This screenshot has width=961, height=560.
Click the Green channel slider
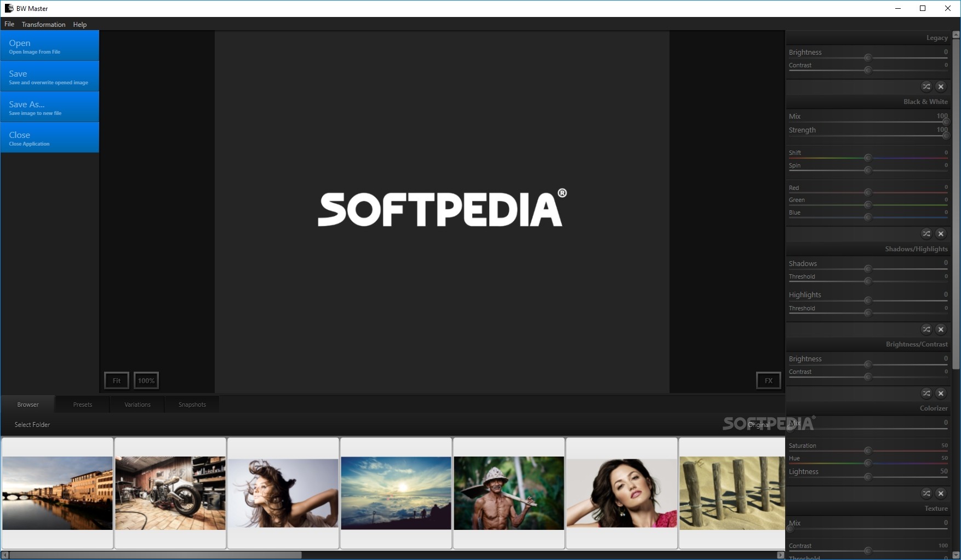click(x=868, y=205)
